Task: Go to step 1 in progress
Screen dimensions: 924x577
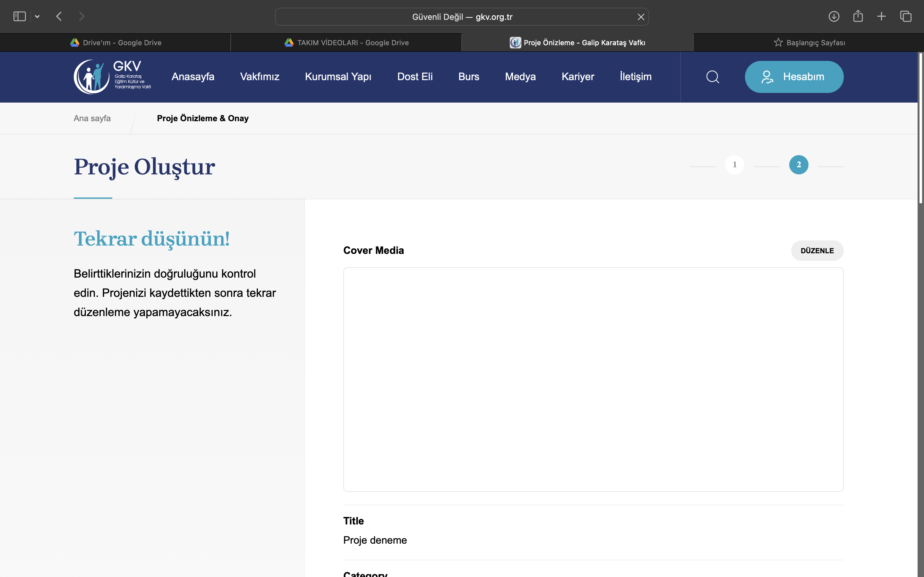Action: pyautogui.click(x=734, y=165)
